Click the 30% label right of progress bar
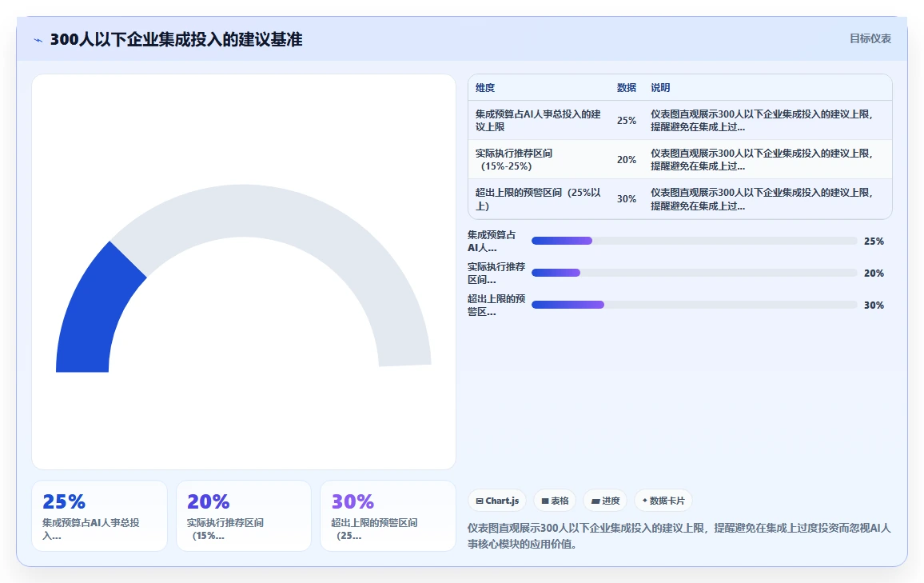 (x=874, y=305)
